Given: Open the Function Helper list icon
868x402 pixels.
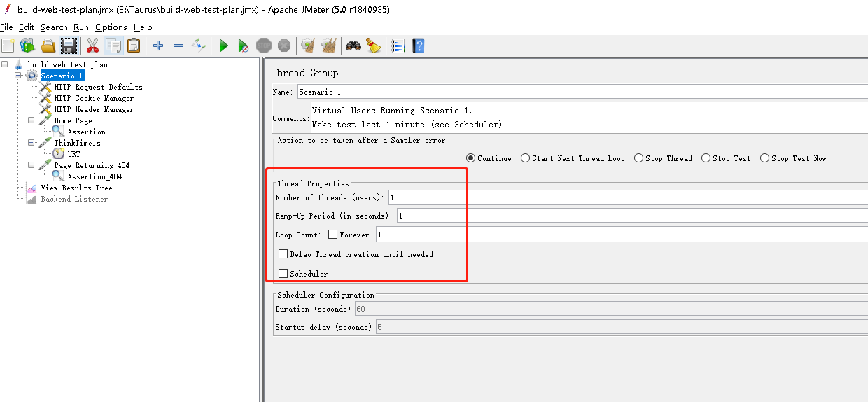Looking at the screenshot, I should 398,46.
